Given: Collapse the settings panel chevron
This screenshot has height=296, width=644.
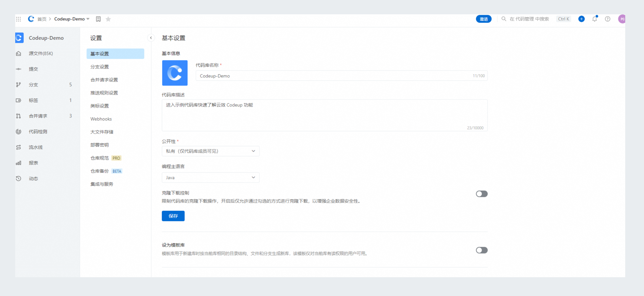Looking at the screenshot, I should 151,38.
